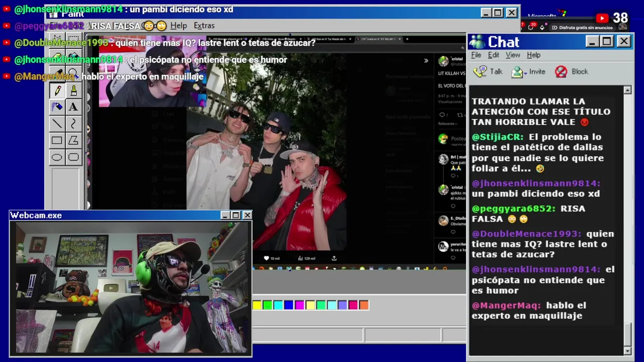
Task: Open Edit menu in Chat window
Action: [x=494, y=55]
